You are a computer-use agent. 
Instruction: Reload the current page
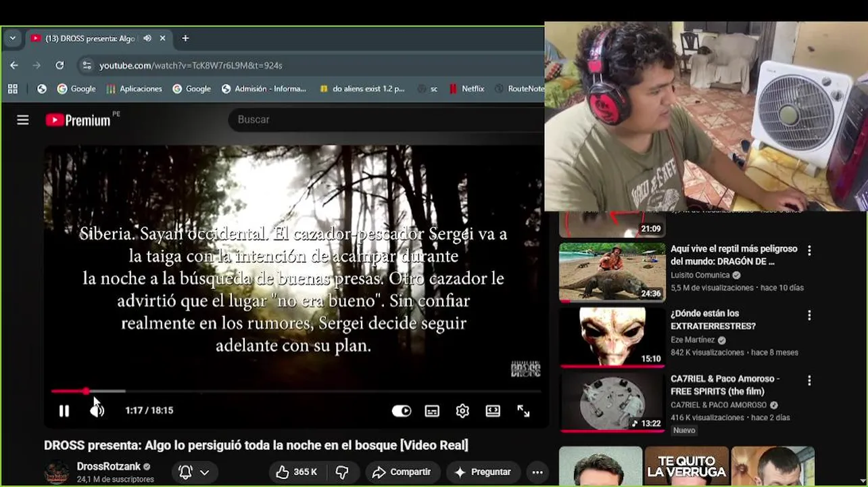59,65
